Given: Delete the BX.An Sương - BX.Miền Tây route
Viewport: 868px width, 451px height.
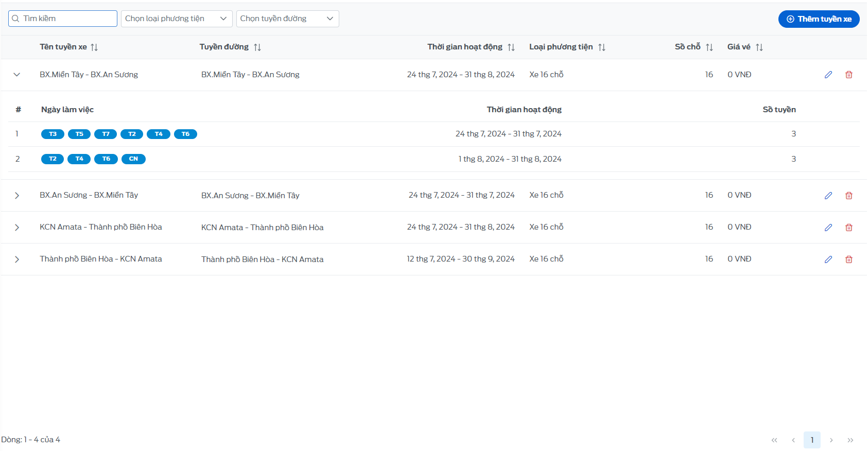Looking at the screenshot, I should pyautogui.click(x=849, y=196).
